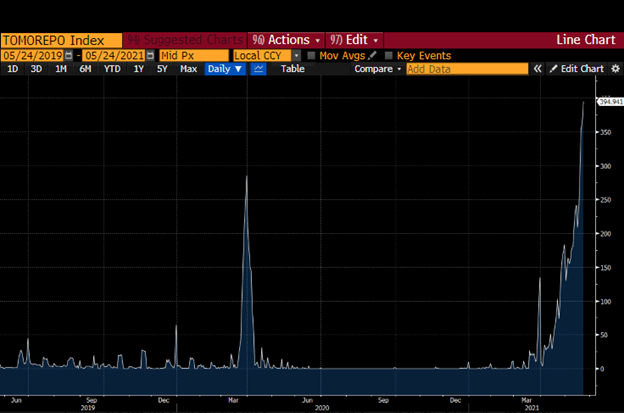
Task: Expand the Local CCY currency dropdown
Action: (296, 56)
